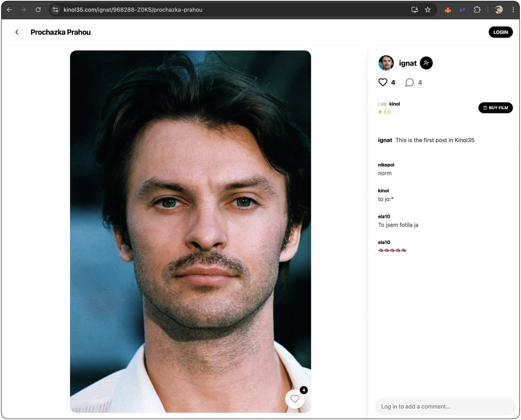
Task: Click the address bar URL
Action: coord(133,10)
